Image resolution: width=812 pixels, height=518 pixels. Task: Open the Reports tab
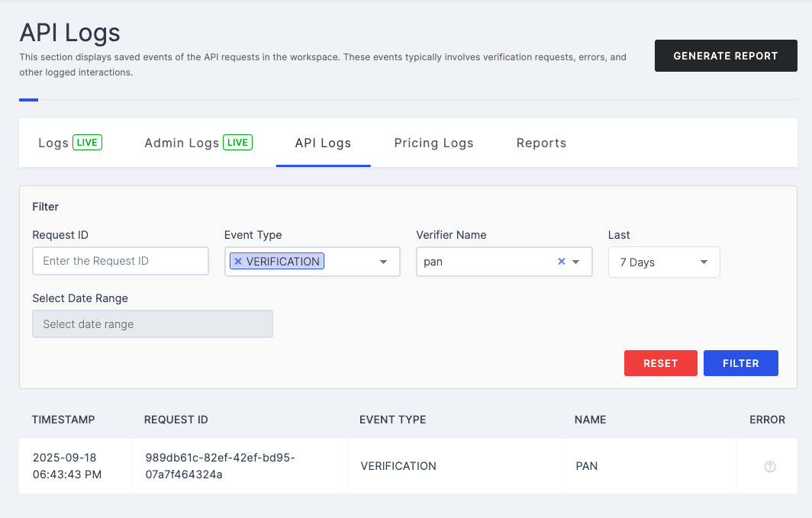coord(541,143)
